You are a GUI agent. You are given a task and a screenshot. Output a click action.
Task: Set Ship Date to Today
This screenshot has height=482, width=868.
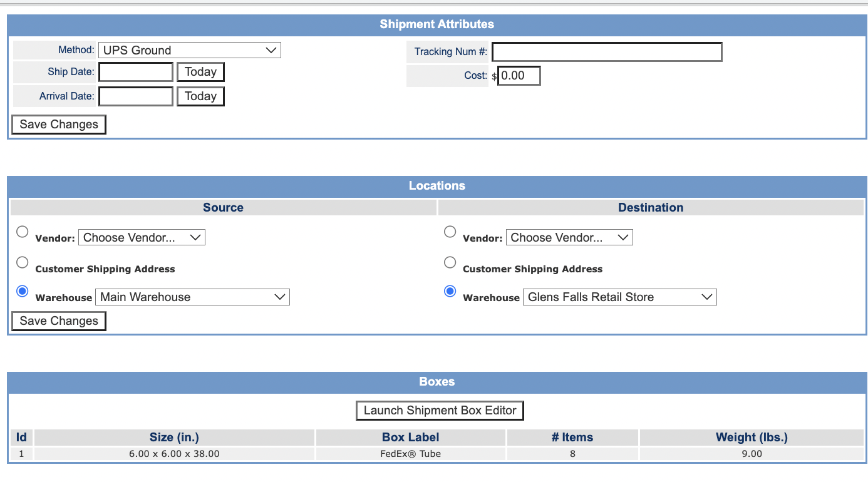[x=200, y=72]
